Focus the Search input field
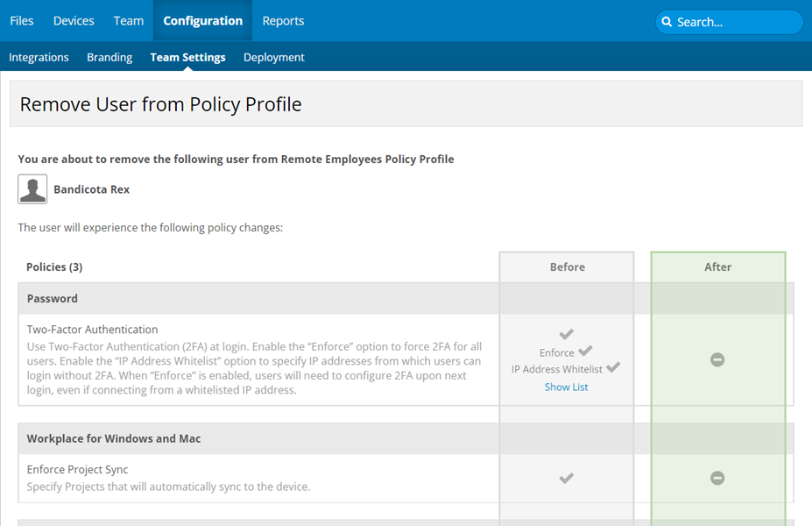This screenshot has width=812, height=526. [736, 22]
